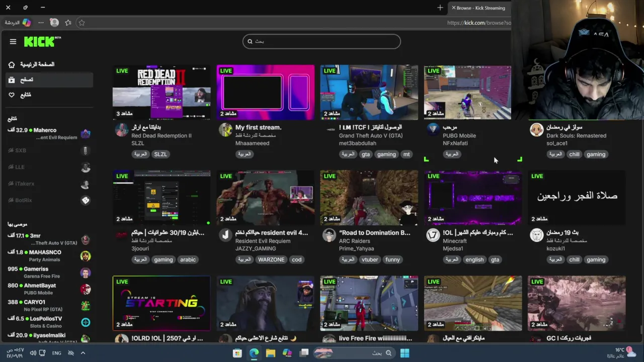Click Grand Theft Auto V (GTA) category

coord(371,136)
